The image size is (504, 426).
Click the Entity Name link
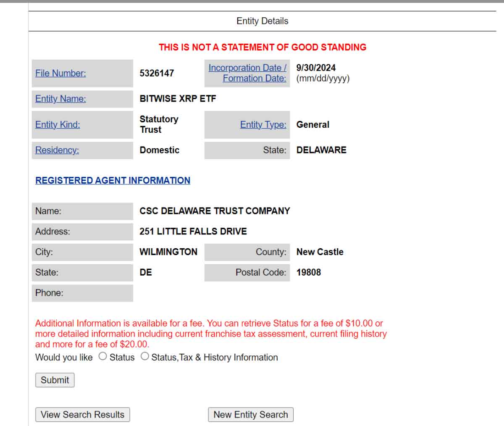(60, 99)
